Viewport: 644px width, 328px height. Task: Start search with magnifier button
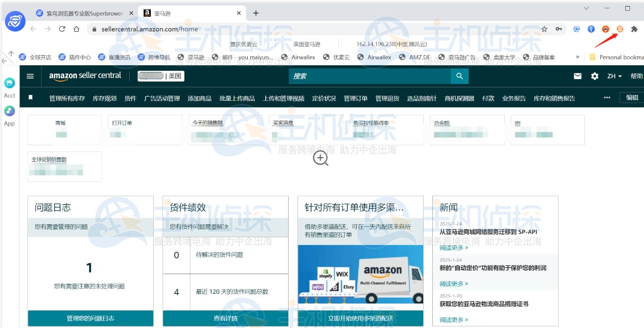coord(459,76)
